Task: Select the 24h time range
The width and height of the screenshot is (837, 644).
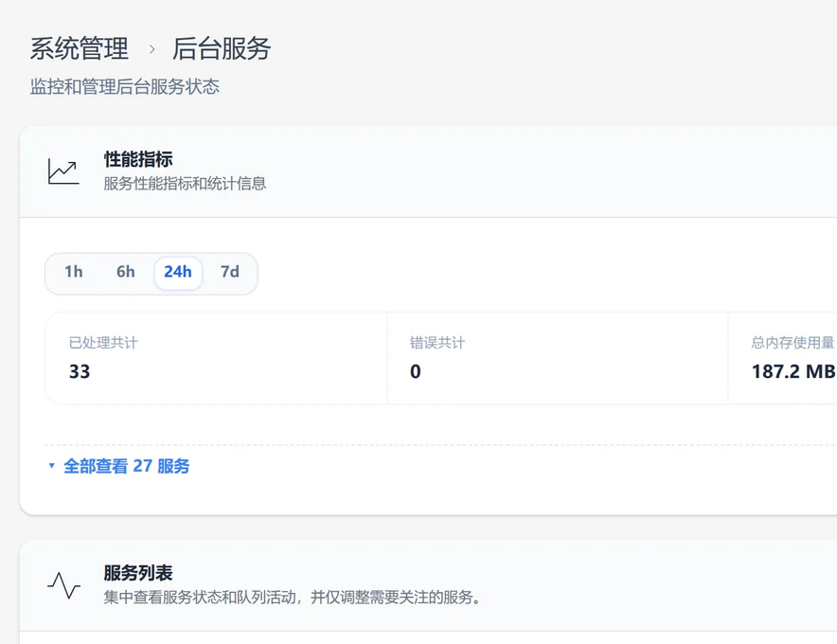Action: 178,272
